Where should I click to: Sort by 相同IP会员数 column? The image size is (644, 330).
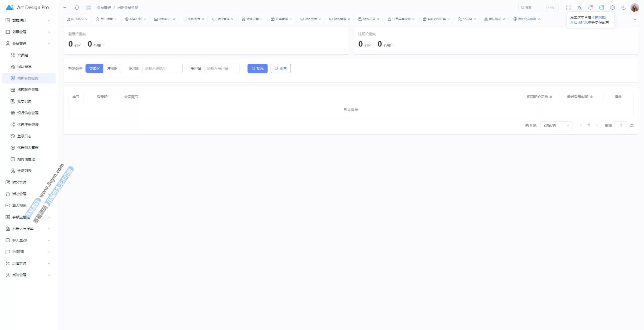click(x=539, y=97)
